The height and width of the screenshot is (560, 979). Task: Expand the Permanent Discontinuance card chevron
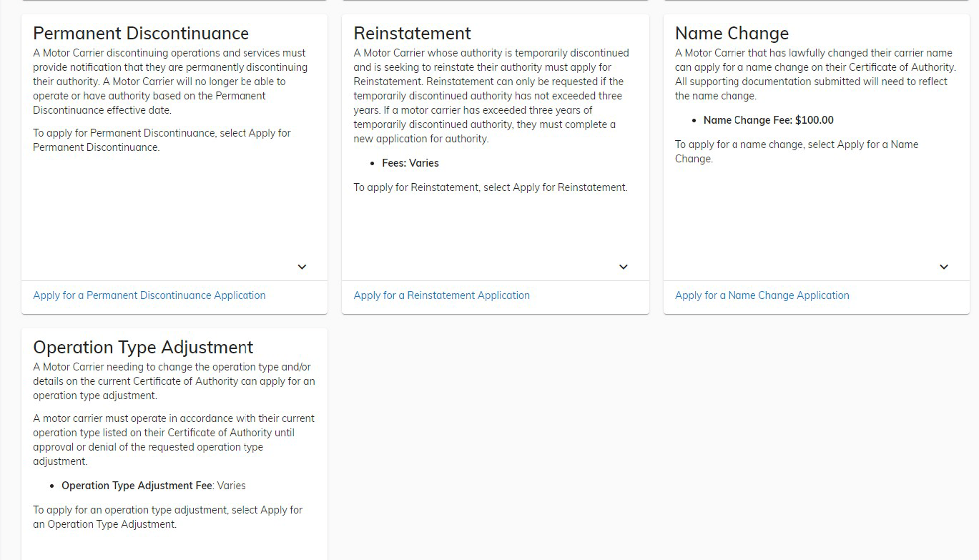(302, 267)
